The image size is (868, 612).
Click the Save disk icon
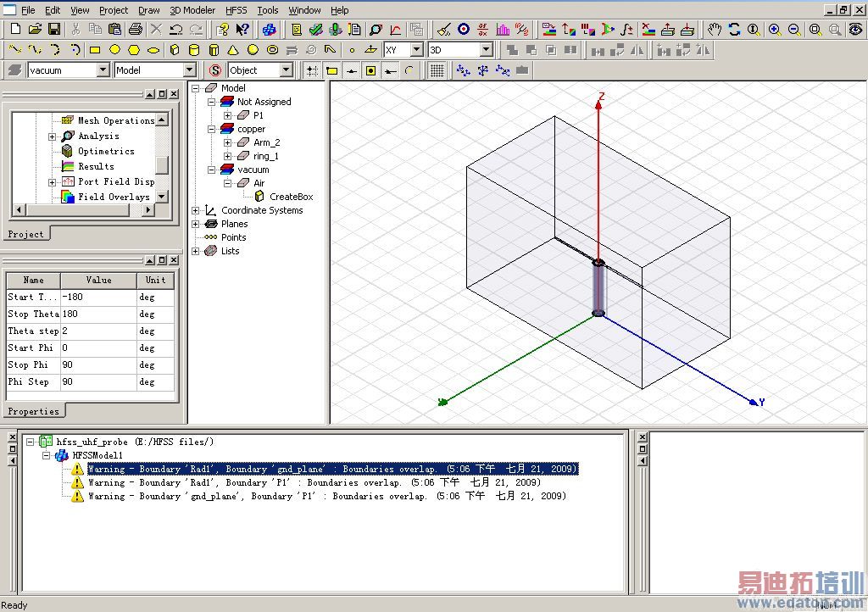pyautogui.click(x=54, y=30)
